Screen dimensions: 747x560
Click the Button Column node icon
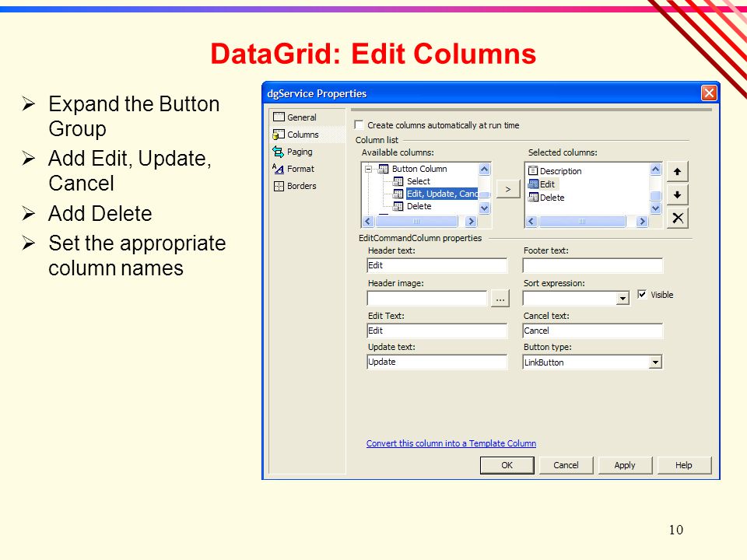pyautogui.click(x=383, y=169)
